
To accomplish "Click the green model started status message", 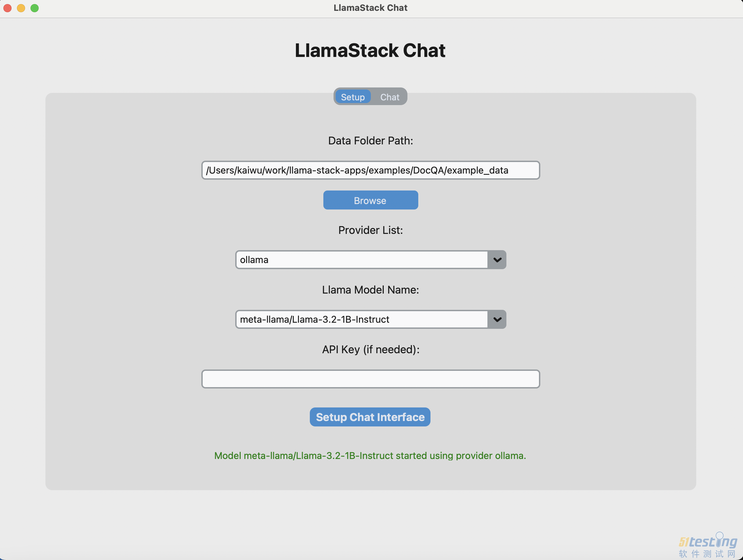I will click(x=370, y=456).
